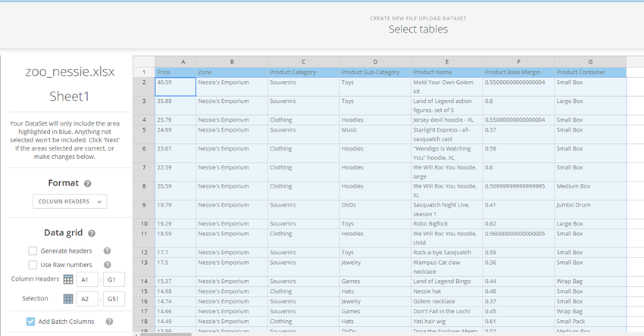Open help for Use Raw numbers
The width and height of the screenshot is (644, 336).
107,265
